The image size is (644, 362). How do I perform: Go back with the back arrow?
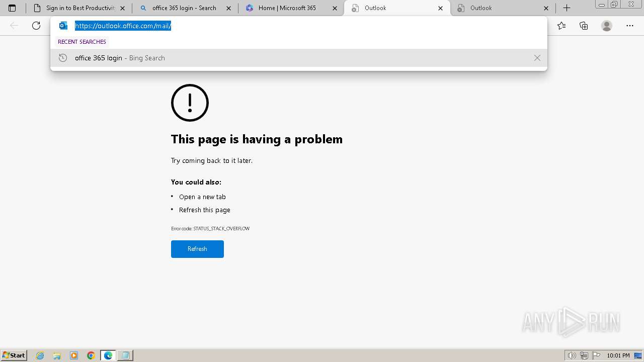pos(14,26)
